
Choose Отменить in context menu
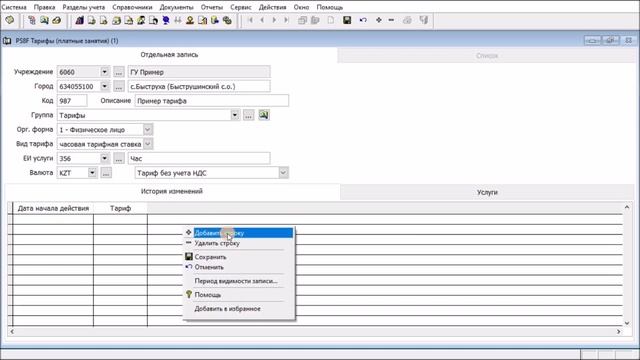point(239,267)
